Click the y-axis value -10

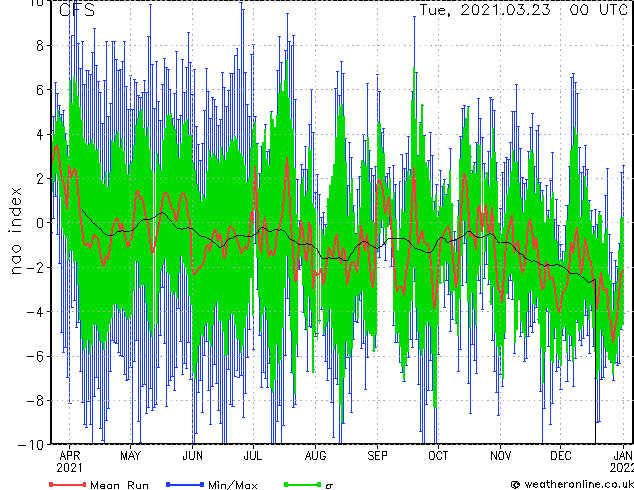(31, 445)
